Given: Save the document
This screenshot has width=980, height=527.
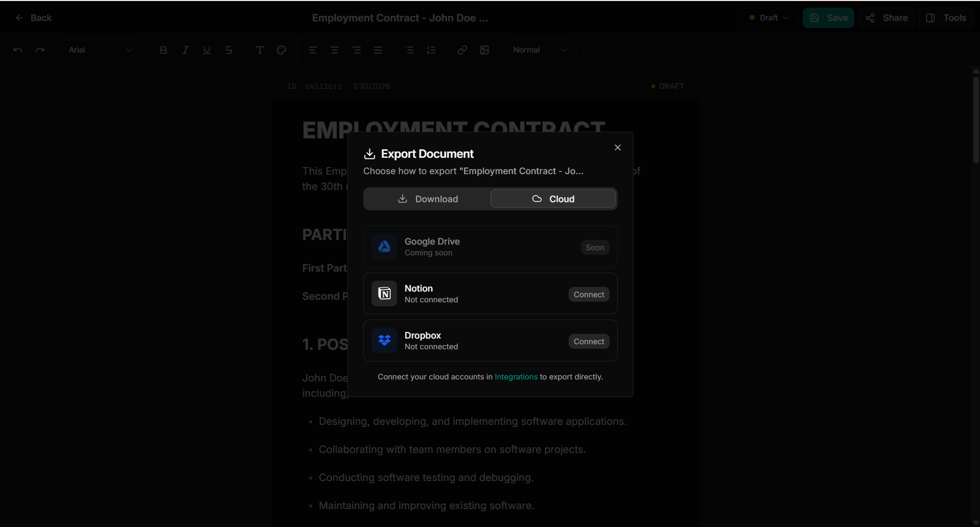Looking at the screenshot, I should (828, 18).
